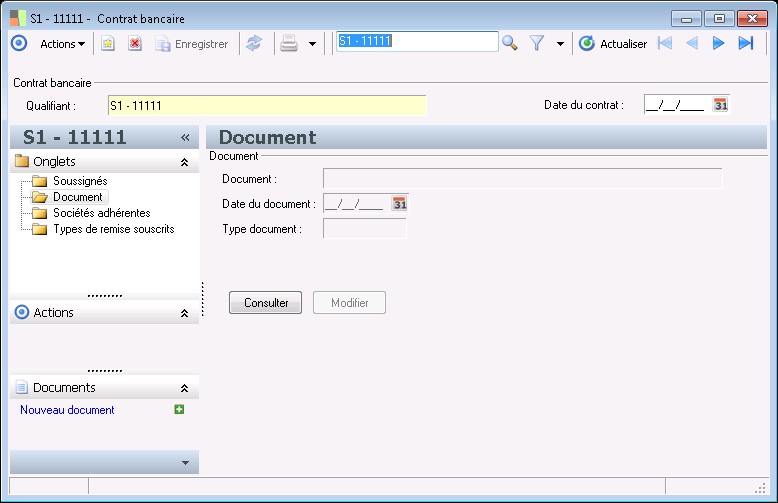
Task: Collapse the Documents side section
Action: pos(185,388)
